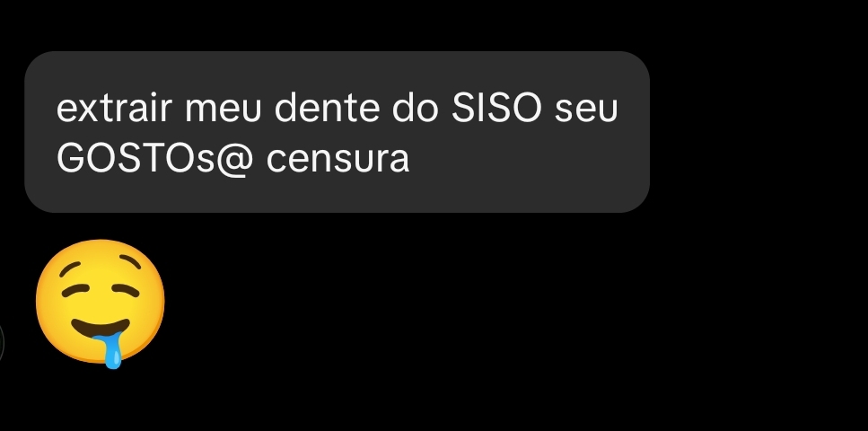Screen dimensions: 868x431
Task: Click the word "SISO" in the message
Action: [x=496, y=108]
